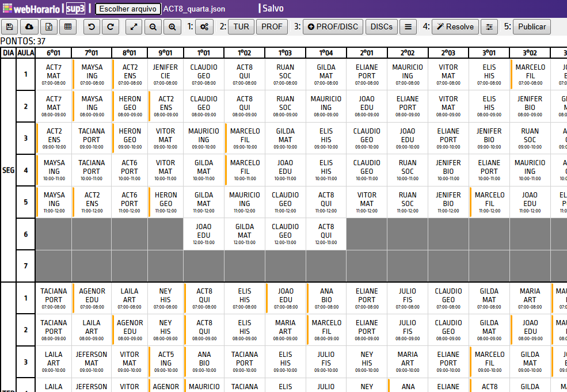Click the PONTOS: 37 score text
This screenshot has width=567, height=392.
[23, 41]
